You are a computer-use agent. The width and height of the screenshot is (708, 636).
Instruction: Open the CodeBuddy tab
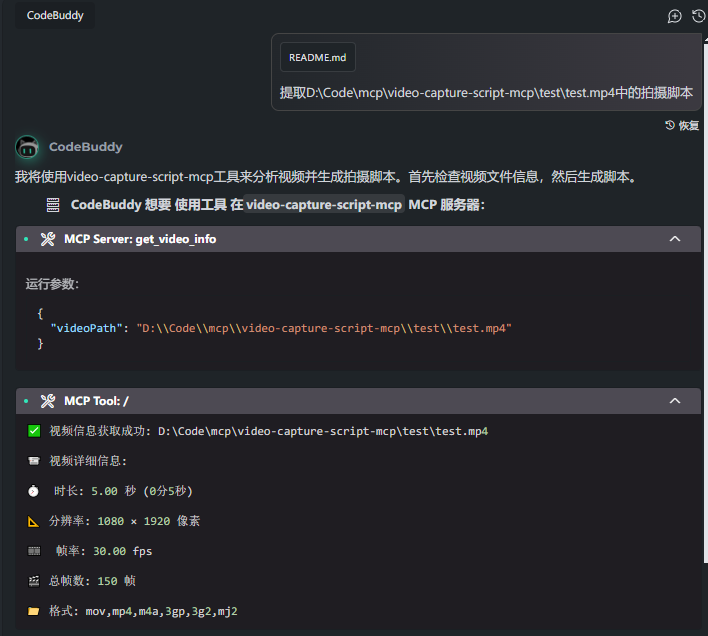[55, 15]
